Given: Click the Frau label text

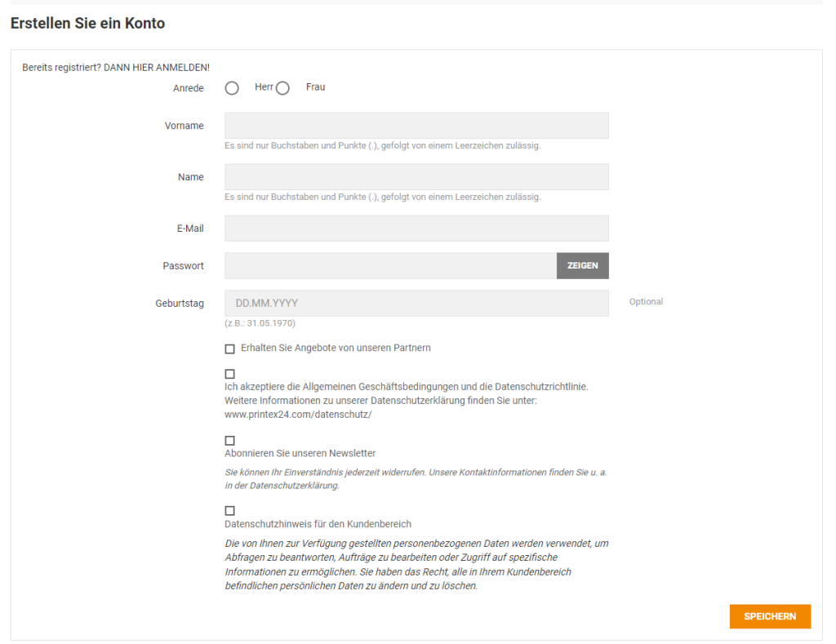Looking at the screenshot, I should point(316,87).
